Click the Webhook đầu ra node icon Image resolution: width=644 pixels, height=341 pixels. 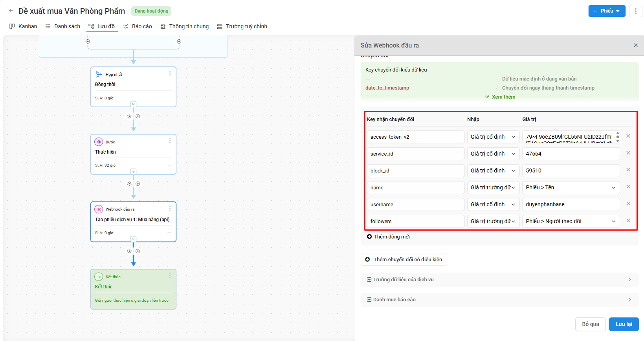(x=99, y=209)
